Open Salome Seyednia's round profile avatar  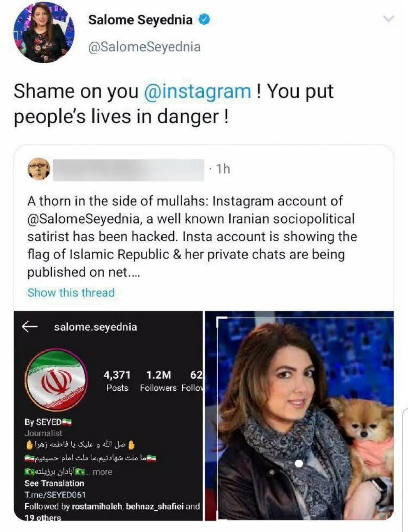click(x=44, y=33)
